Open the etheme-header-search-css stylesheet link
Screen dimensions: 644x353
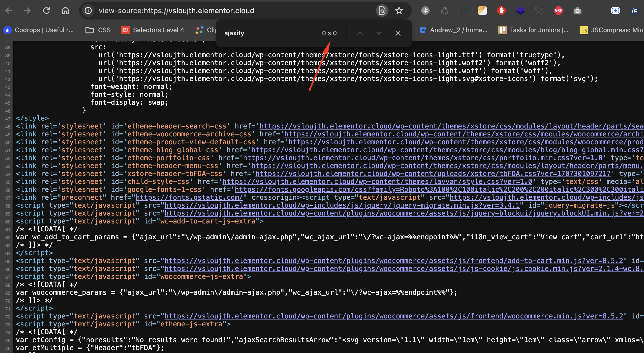click(452, 126)
